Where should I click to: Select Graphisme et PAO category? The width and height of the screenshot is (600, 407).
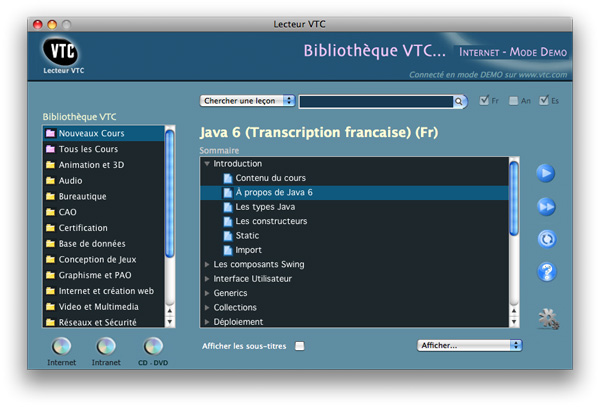(x=104, y=275)
